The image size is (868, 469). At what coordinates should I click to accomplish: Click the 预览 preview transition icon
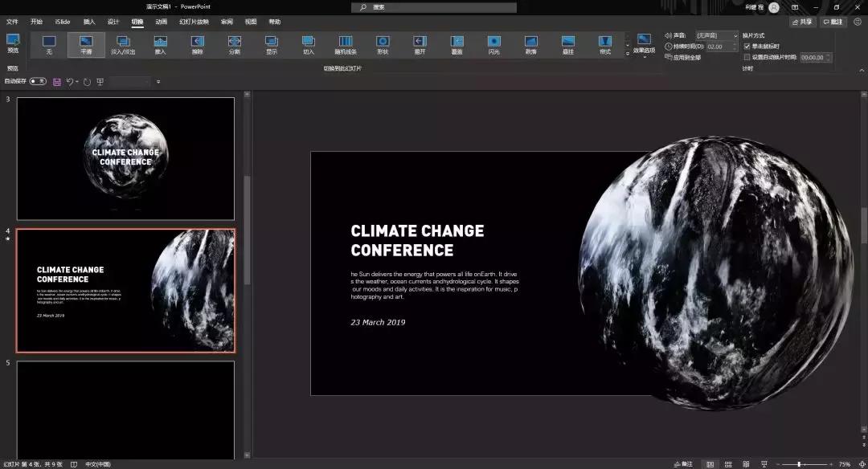[13, 43]
